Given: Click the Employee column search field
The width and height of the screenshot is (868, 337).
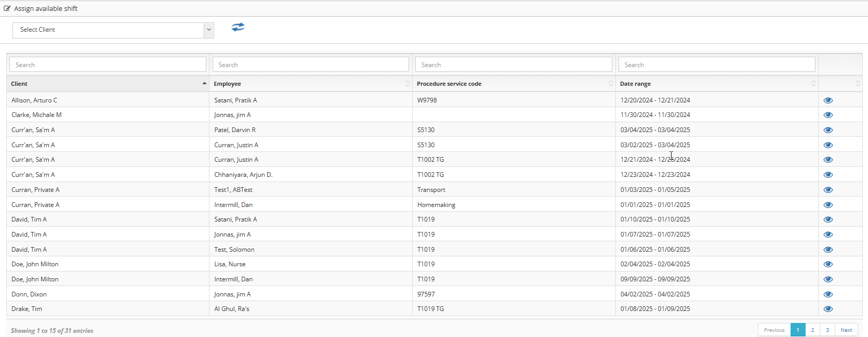Looking at the screenshot, I should pyautogui.click(x=310, y=64).
